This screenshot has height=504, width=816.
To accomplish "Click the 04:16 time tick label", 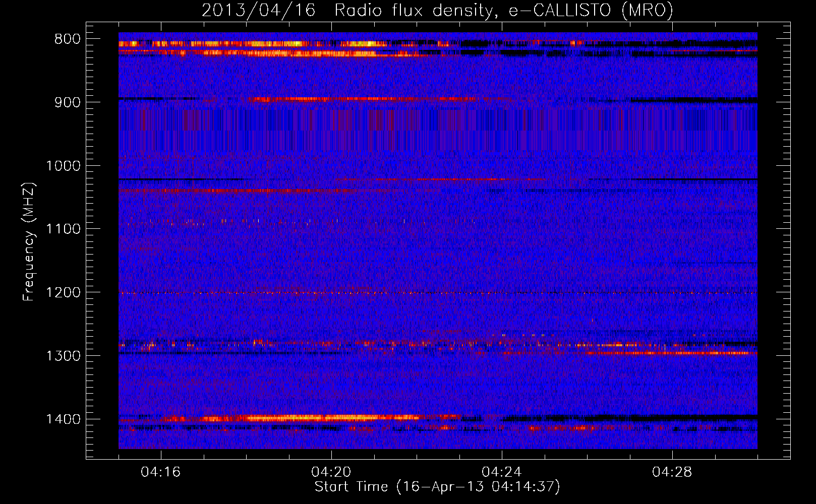I will coord(161,472).
